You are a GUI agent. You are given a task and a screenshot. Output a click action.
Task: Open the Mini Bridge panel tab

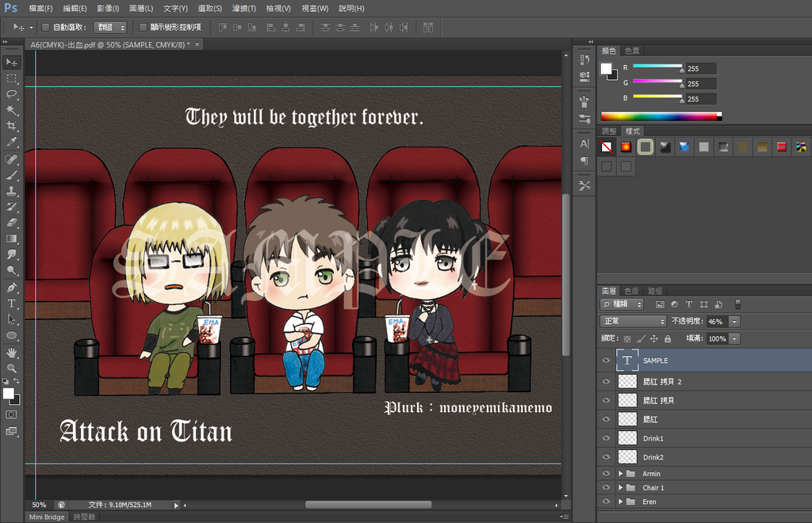tap(47, 517)
